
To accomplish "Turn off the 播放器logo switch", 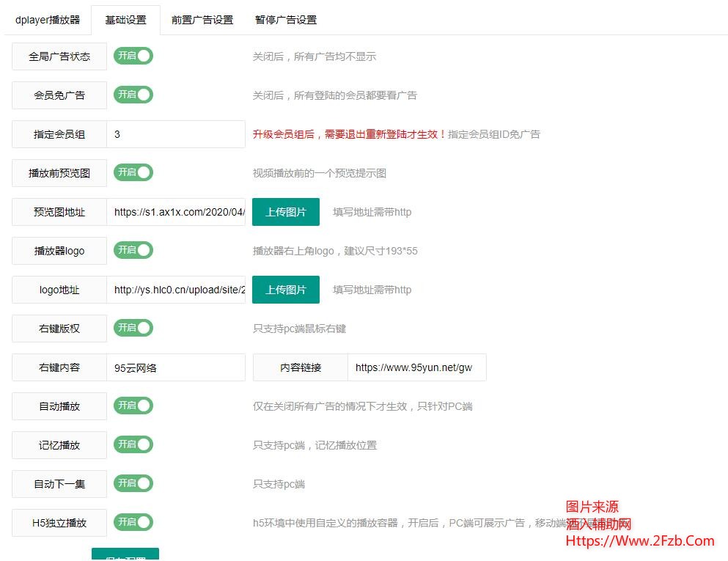I will tap(133, 250).
